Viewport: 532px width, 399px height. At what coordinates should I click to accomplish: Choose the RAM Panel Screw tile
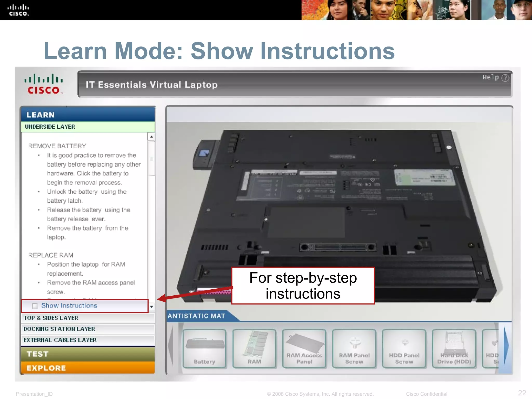coord(354,348)
